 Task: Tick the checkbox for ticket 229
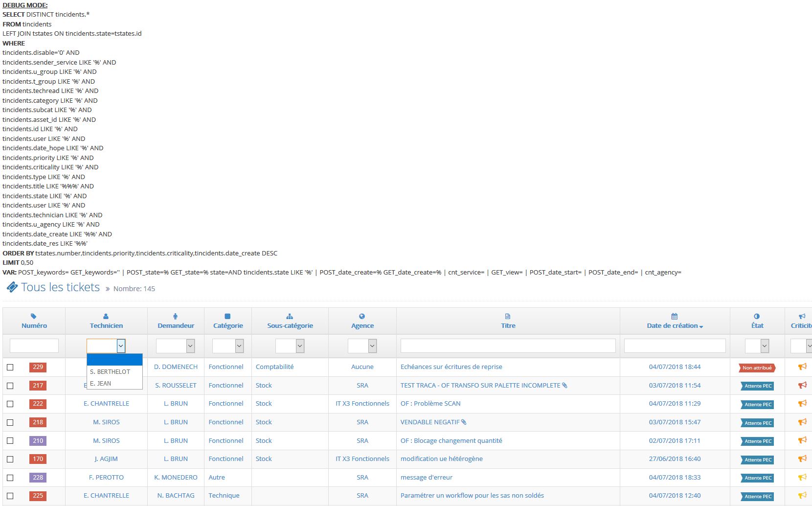tap(10, 367)
